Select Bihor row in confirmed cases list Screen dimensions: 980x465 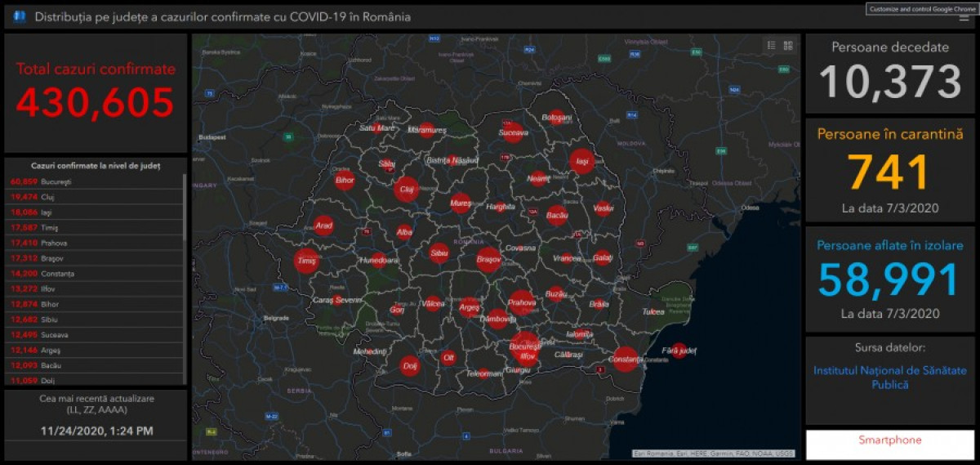94,304
